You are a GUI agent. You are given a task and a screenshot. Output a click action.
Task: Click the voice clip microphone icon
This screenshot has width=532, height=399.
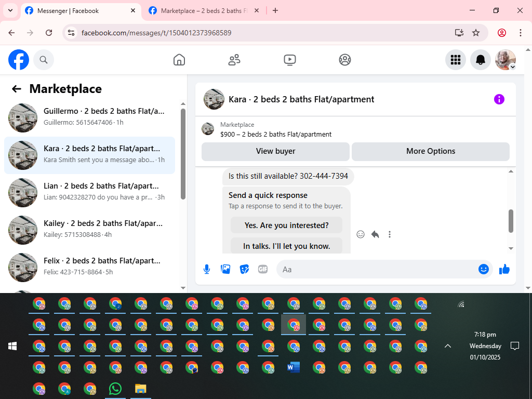click(x=207, y=270)
